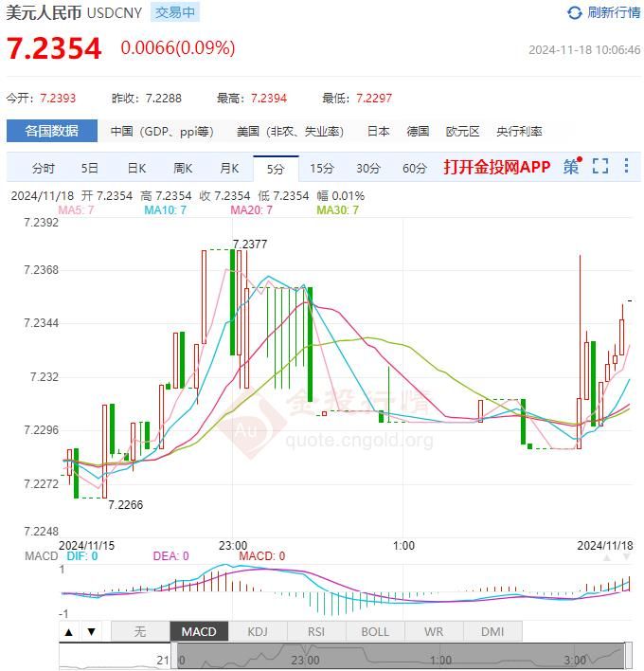Switch to 30分 chart tab

click(x=368, y=168)
